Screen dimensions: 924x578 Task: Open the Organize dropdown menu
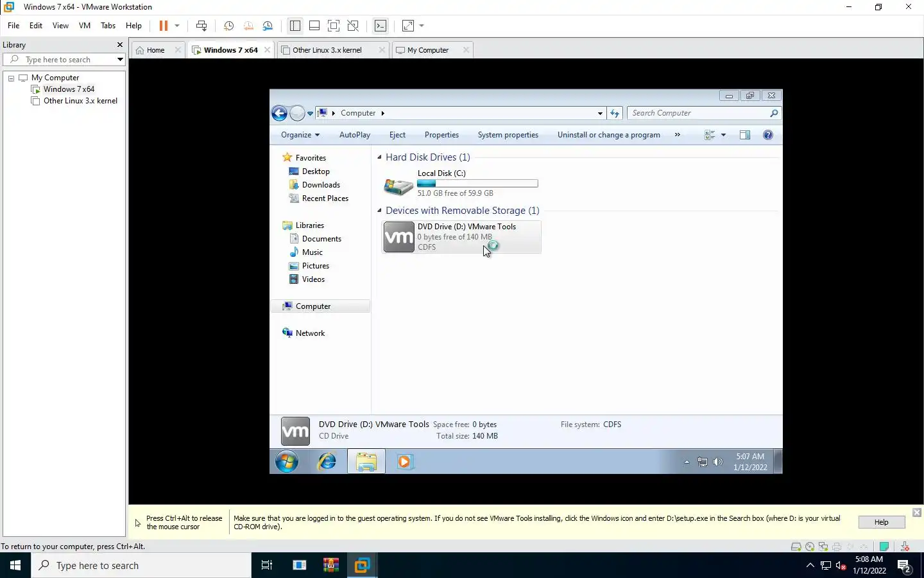[300, 135]
